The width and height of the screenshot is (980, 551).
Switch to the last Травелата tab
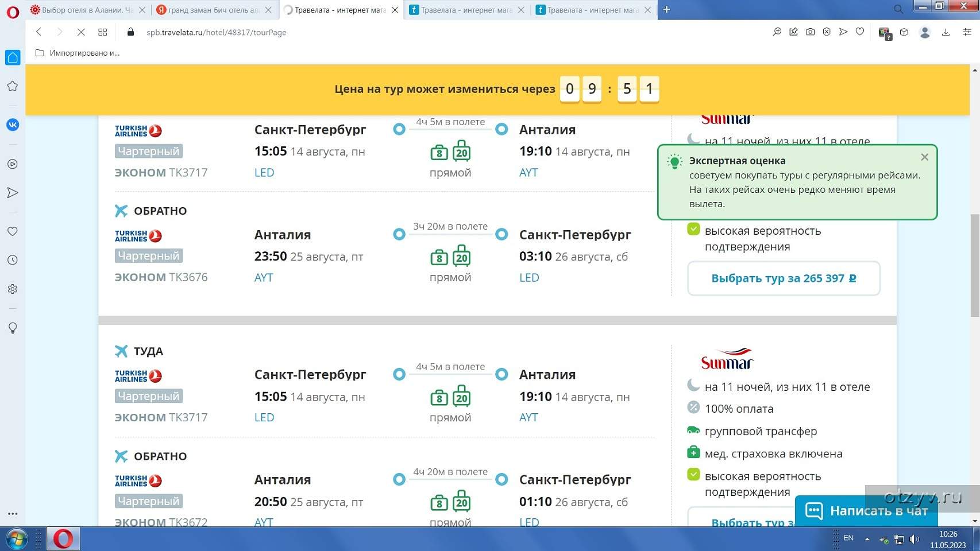coord(593,10)
